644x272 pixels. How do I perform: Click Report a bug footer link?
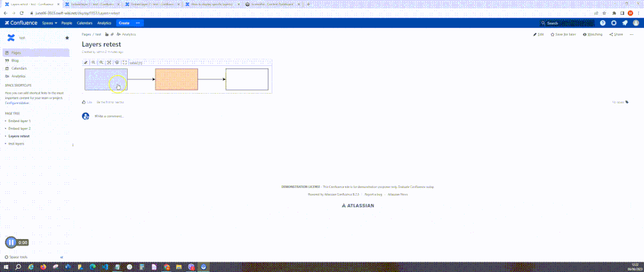tap(374, 194)
